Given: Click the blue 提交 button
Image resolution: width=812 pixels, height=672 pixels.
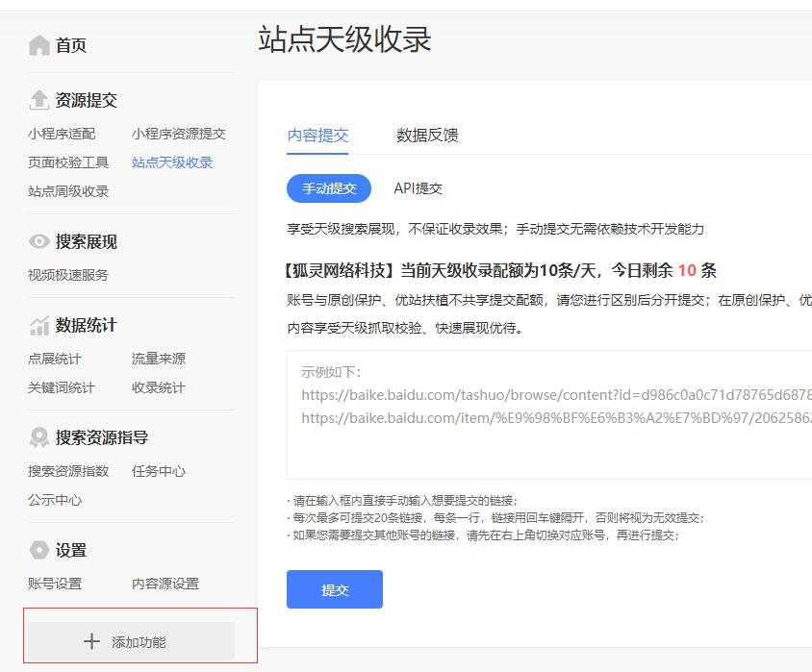Looking at the screenshot, I should 334,589.
